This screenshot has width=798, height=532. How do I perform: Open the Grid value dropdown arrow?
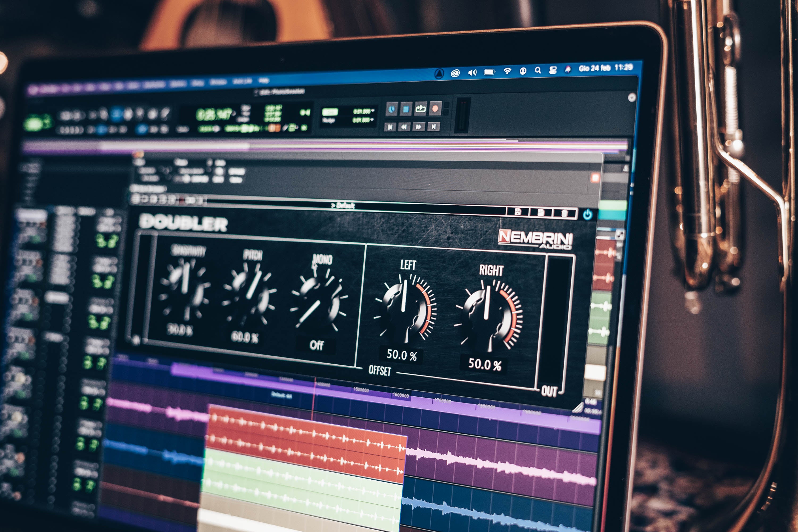pos(373,111)
